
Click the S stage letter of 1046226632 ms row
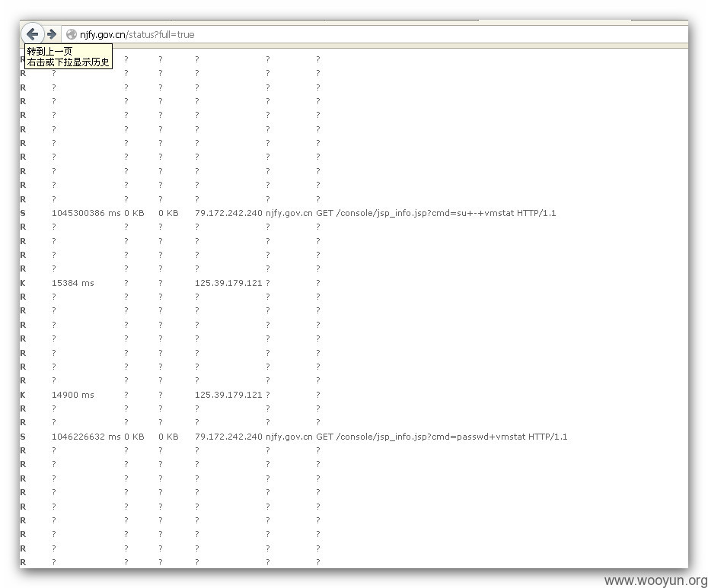coord(23,437)
